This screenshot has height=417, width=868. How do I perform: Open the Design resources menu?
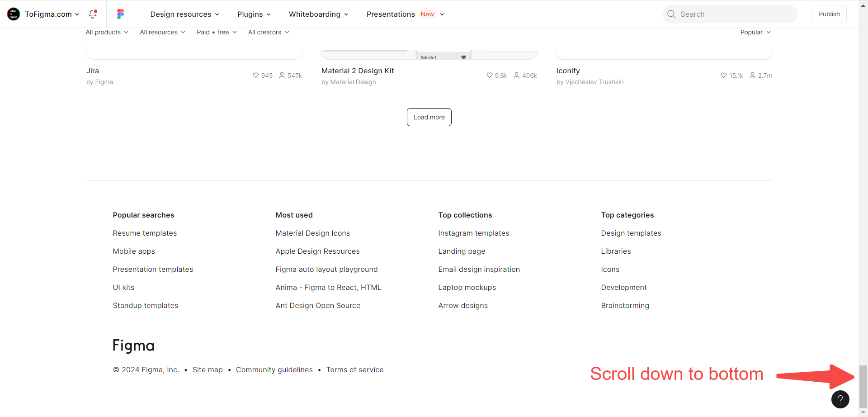(184, 14)
